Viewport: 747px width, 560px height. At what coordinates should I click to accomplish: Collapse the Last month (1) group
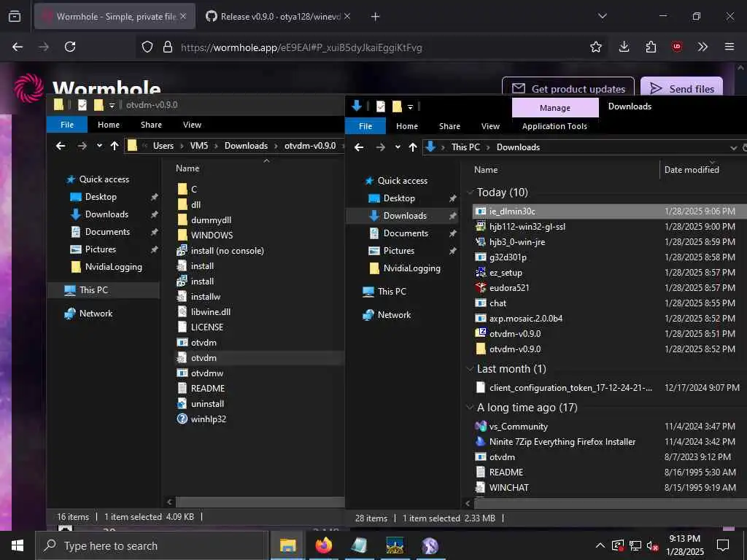[x=471, y=369]
